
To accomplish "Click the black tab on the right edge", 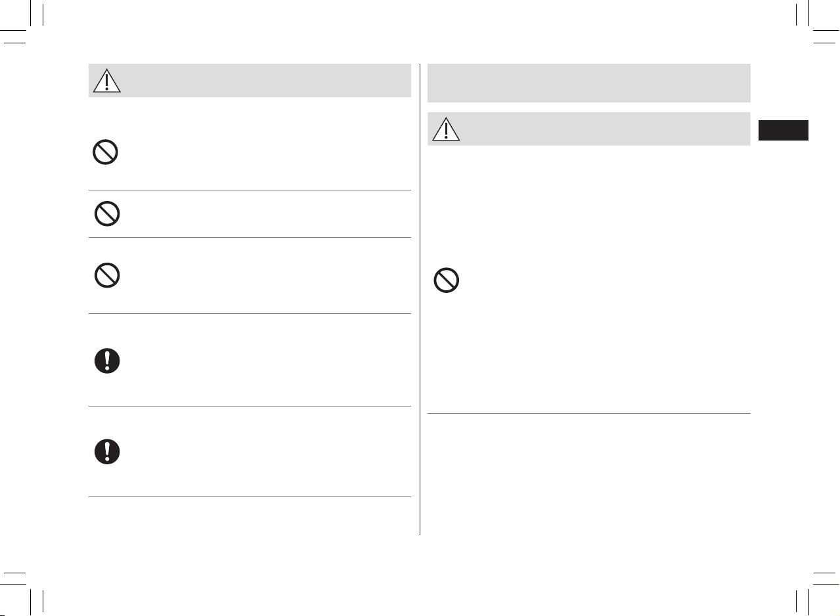I will [x=783, y=130].
